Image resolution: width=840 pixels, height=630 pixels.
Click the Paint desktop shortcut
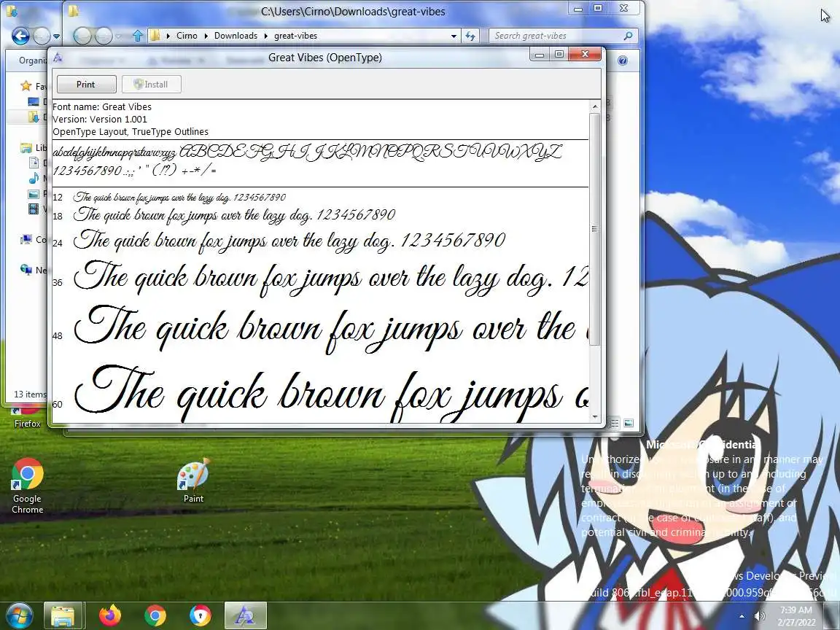pyautogui.click(x=193, y=481)
